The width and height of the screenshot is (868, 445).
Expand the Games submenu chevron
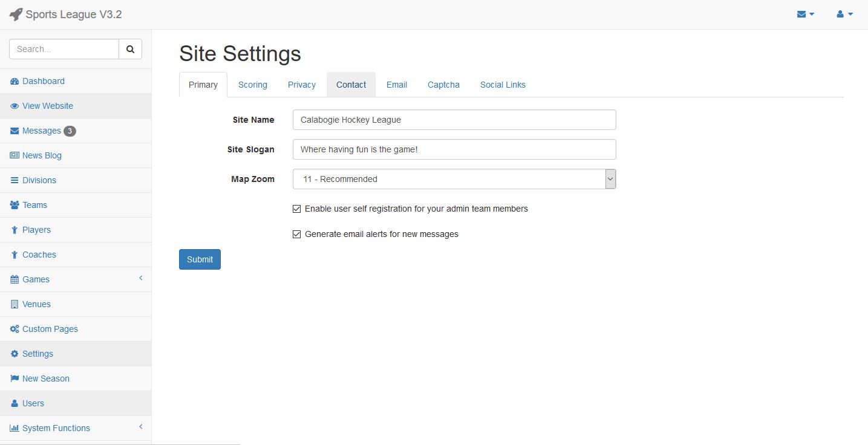tap(141, 278)
